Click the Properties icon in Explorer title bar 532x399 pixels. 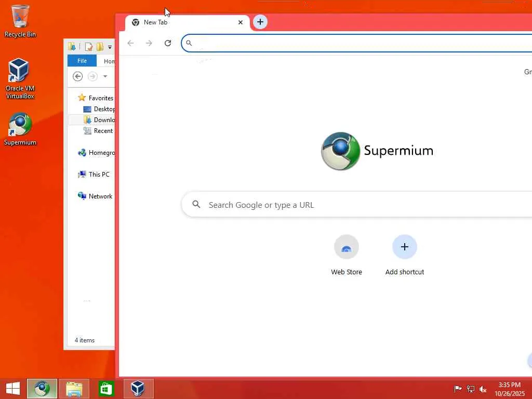click(88, 47)
